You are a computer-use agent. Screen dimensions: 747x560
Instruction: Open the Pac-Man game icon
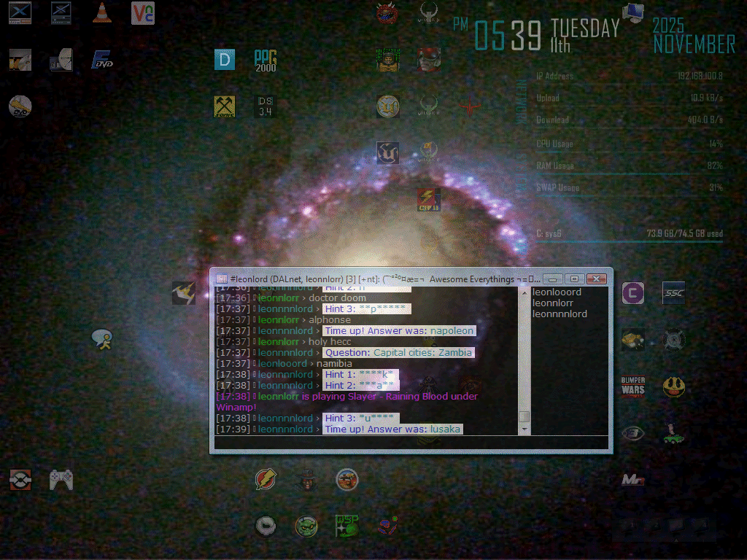(673, 386)
